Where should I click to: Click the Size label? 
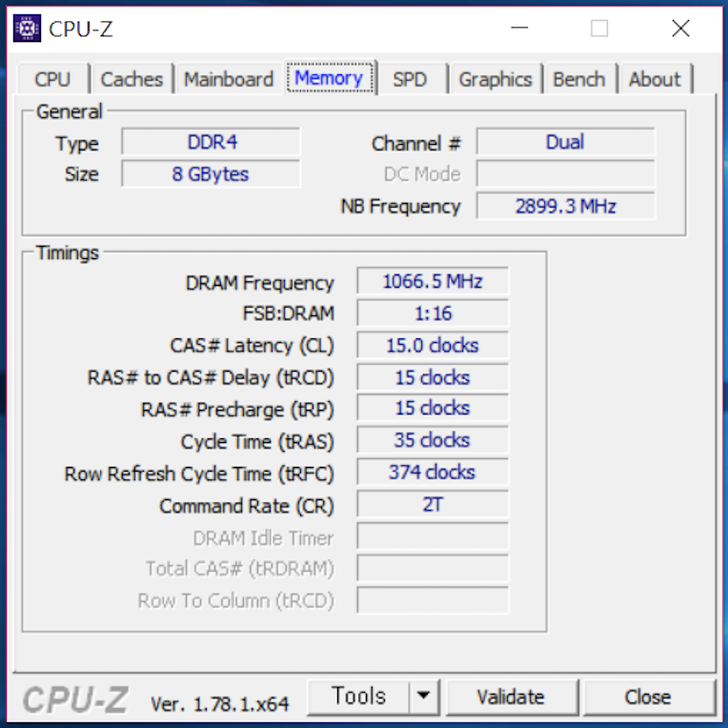pos(82,174)
